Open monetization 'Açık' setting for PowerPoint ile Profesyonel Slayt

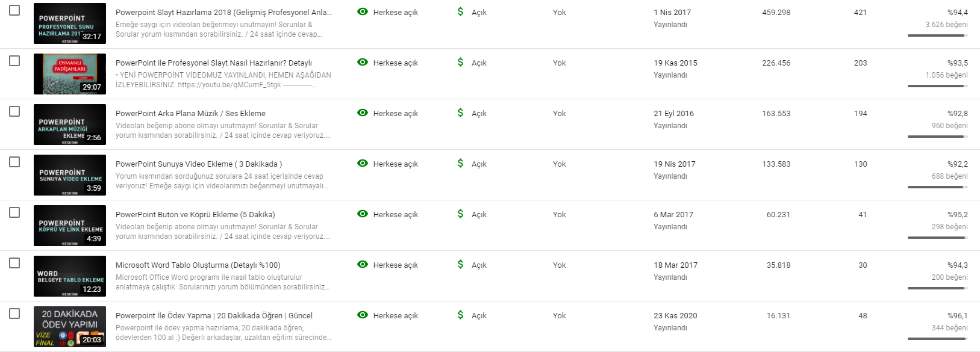coord(479,63)
